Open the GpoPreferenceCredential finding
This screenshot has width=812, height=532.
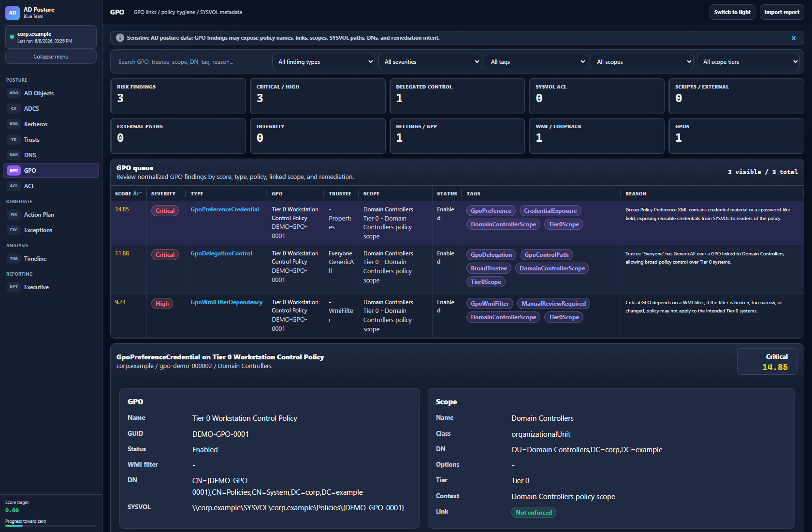(x=225, y=209)
